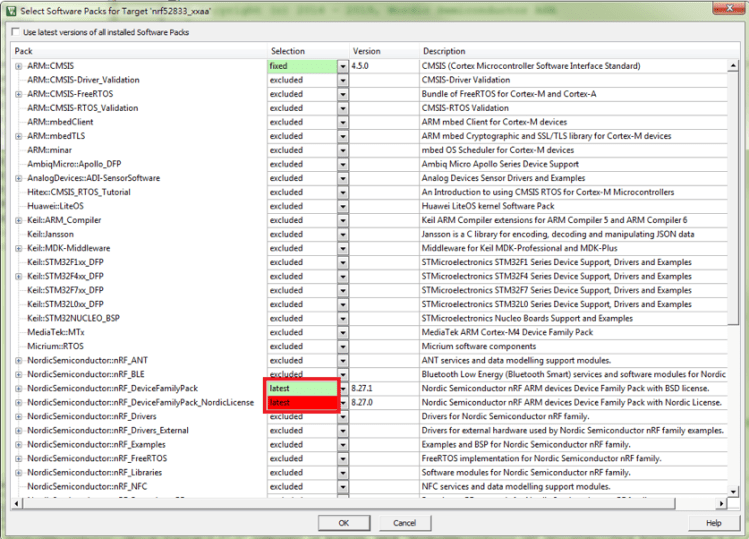
Task: Select the NordicSemiconductor::nRF_DeviceFamilyPack row
Action: (112, 388)
